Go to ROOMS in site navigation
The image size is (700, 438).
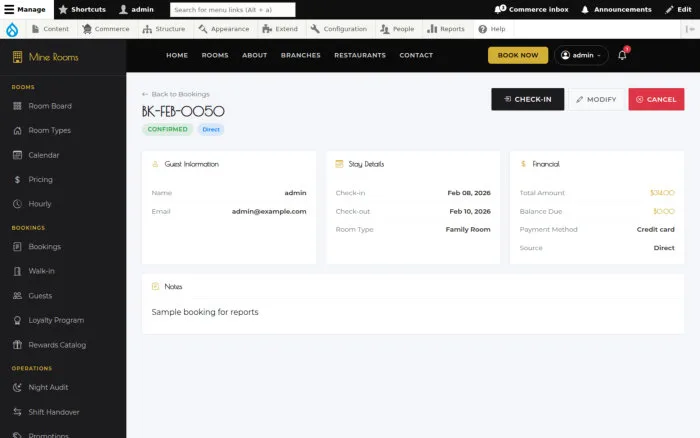pyautogui.click(x=215, y=55)
